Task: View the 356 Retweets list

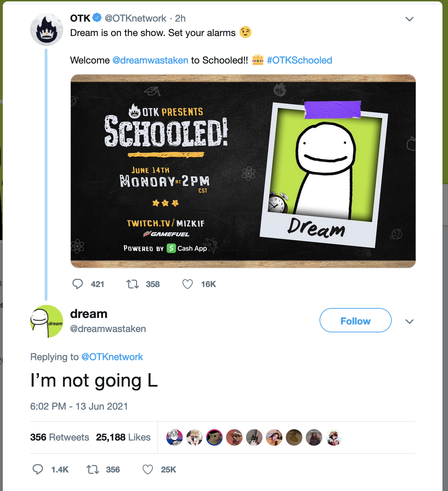Action: click(x=60, y=437)
